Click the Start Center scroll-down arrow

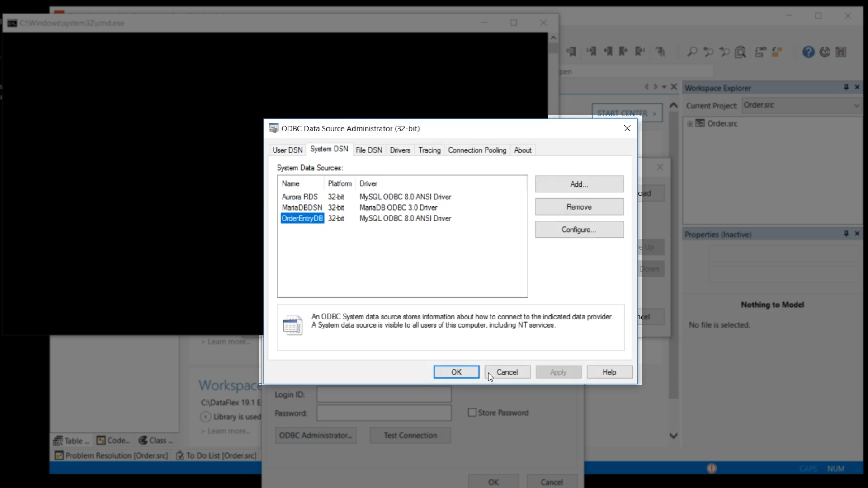[x=673, y=436]
